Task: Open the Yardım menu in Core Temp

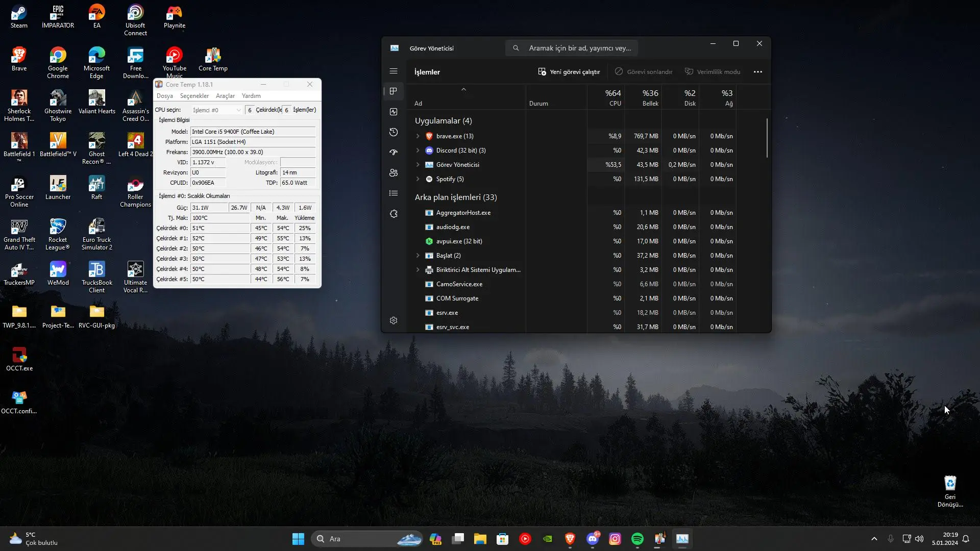Action: (251, 96)
